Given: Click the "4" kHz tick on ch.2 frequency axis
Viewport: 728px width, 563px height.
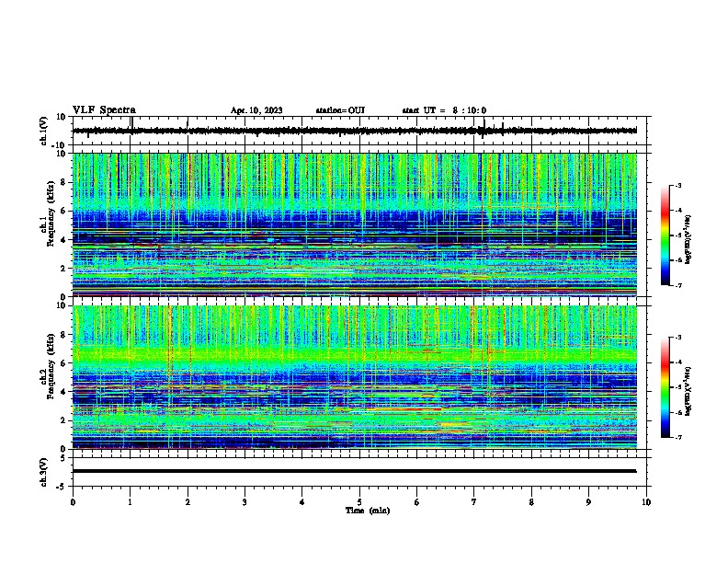Looking at the screenshot, I should 64,392.
